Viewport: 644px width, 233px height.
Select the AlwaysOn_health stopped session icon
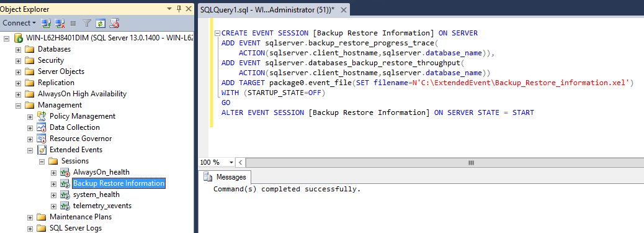click(x=65, y=172)
